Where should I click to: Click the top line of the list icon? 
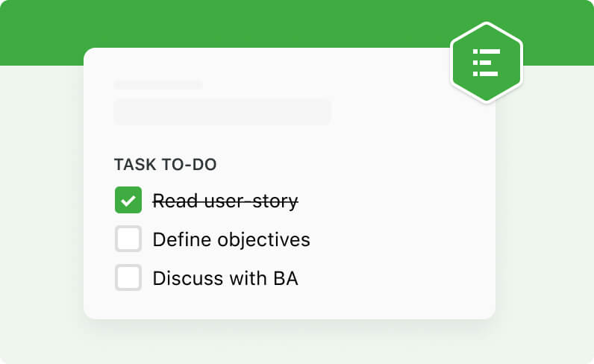487,52
